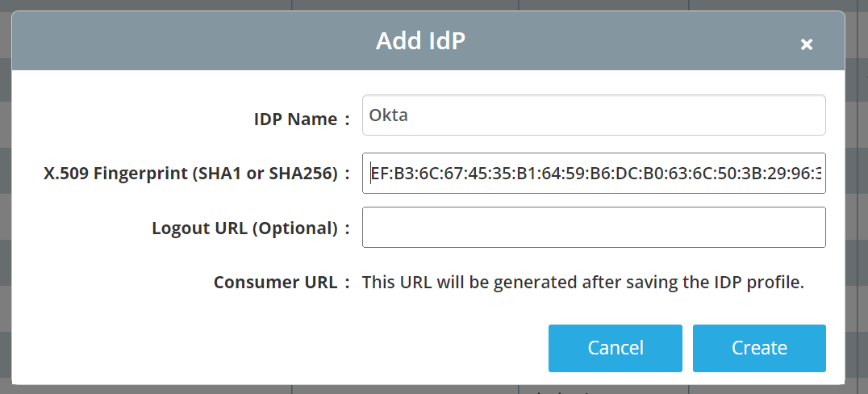Close the Add IdP dialog with X
The height and width of the screenshot is (394, 868).
(807, 44)
